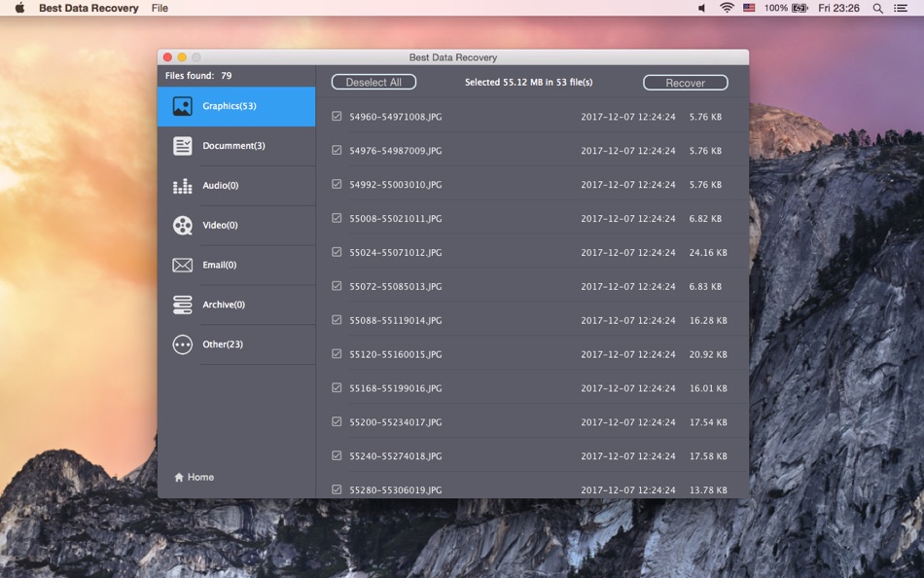The image size is (924, 578).
Task: Open the File menu
Action: tap(160, 8)
